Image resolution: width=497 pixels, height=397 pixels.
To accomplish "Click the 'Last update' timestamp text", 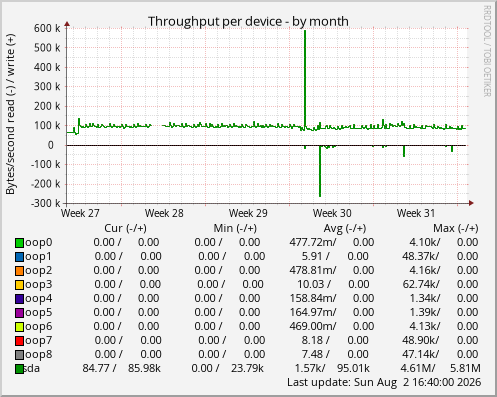I will [x=384, y=382].
